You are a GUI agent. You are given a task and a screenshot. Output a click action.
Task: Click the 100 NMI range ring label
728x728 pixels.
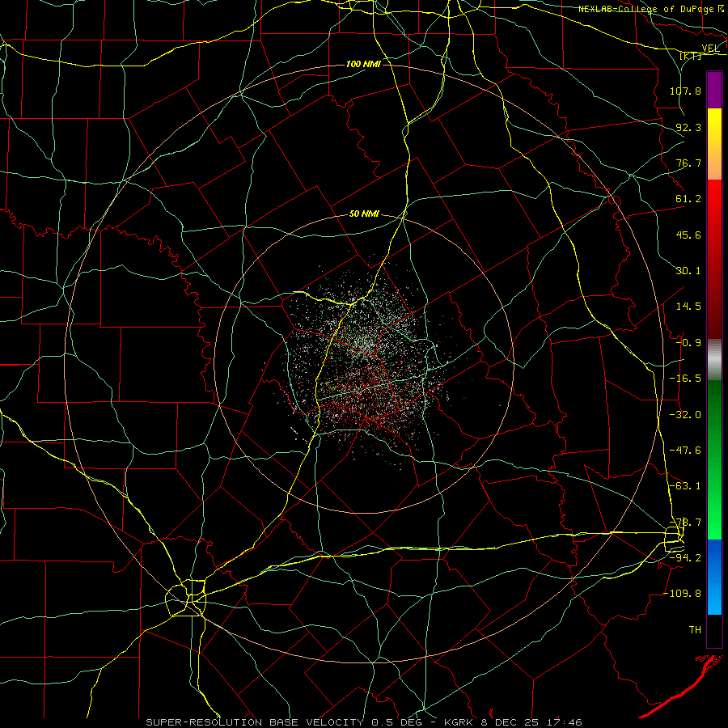[363, 64]
